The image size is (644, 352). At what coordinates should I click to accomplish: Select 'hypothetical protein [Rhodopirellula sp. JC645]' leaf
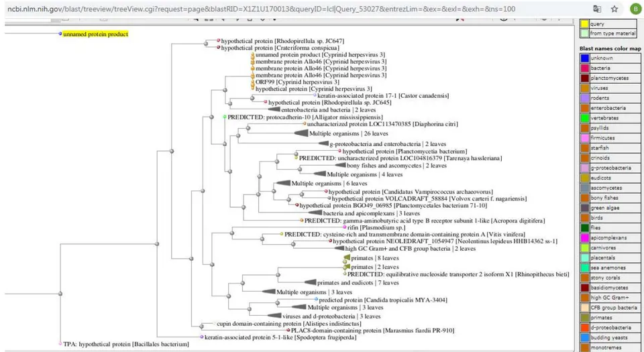pos(330,103)
